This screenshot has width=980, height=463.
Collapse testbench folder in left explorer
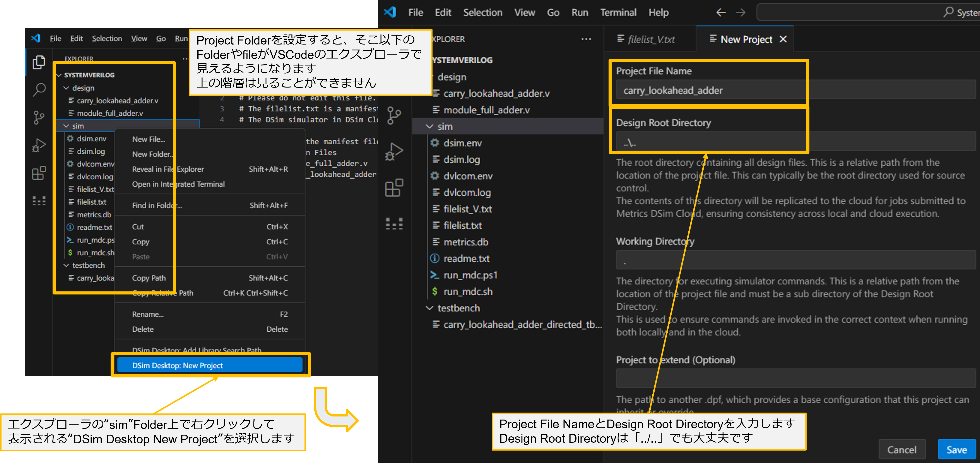pos(66,265)
